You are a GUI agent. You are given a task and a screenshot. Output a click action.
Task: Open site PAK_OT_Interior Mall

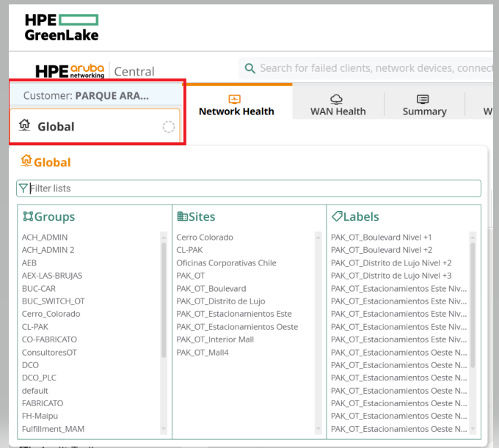(x=215, y=339)
